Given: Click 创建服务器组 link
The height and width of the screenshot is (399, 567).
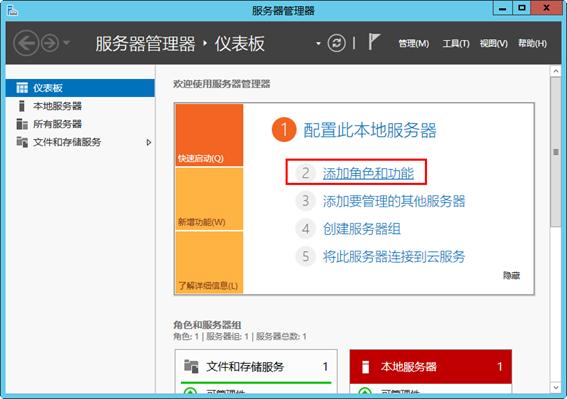Looking at the screenshot, I should coord(362,229).
